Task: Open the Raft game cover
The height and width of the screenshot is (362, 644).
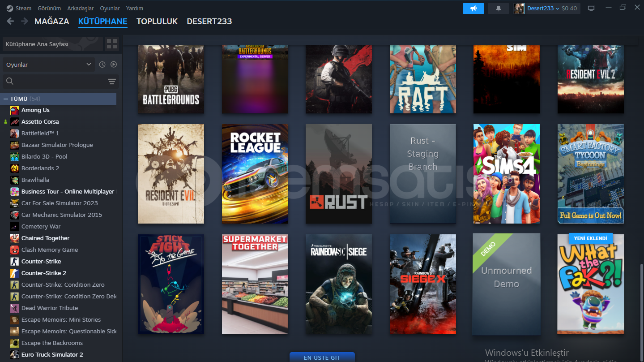Action: pos(423,79)
